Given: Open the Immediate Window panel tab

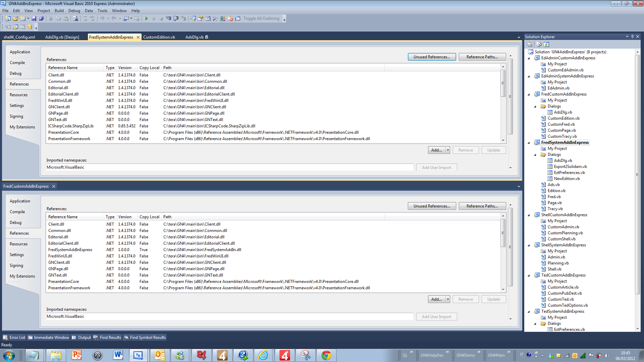Looking at the screenshot, I should pos(48,338).
